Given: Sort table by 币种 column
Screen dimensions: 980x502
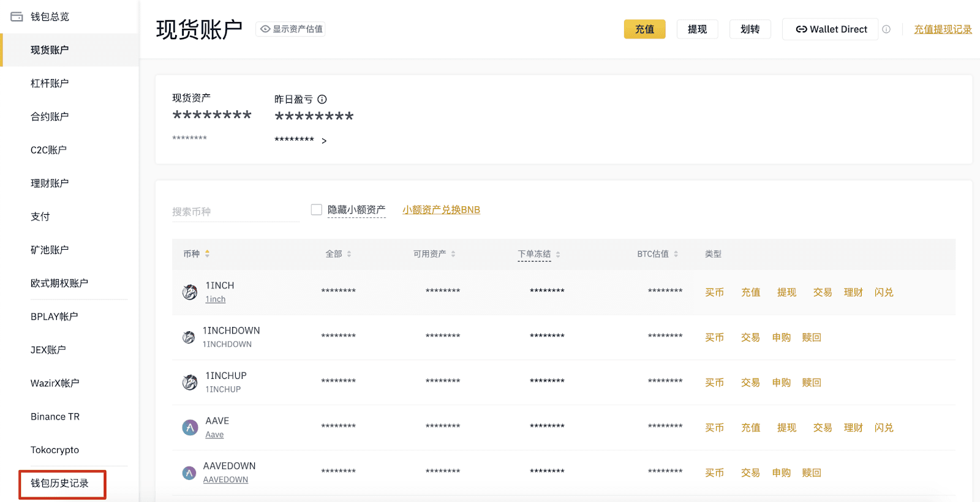Looking at the screenshot, I should [x=207, y=253].
